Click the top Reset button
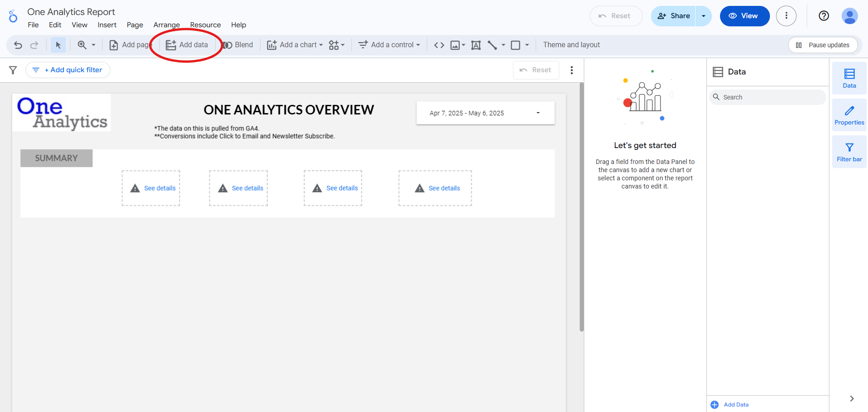Viewport: 868px width, 412px height. [x=616, y=16]
